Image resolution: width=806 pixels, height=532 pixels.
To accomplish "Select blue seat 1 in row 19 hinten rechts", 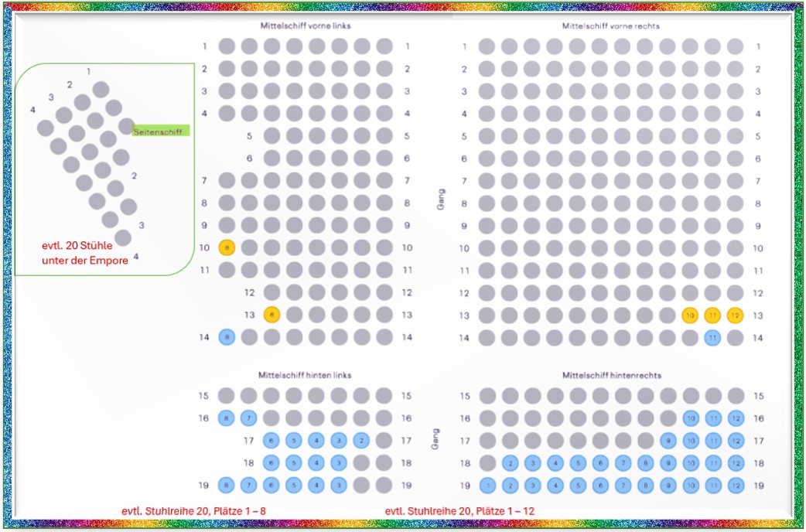I will 486,486.
